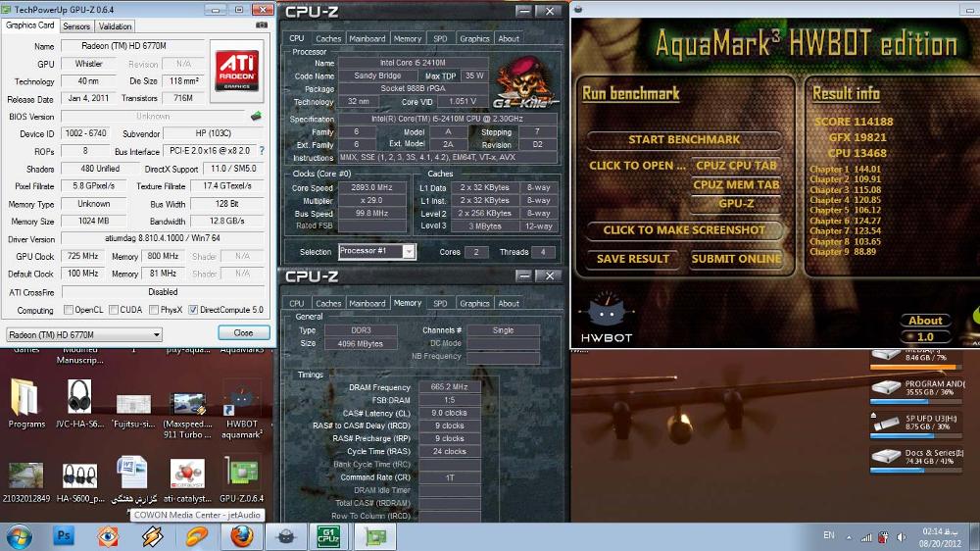Open jetAudio from the taskbar
Image resolution: width=980 pixels, height=551 pixels.
pos(196,536)
